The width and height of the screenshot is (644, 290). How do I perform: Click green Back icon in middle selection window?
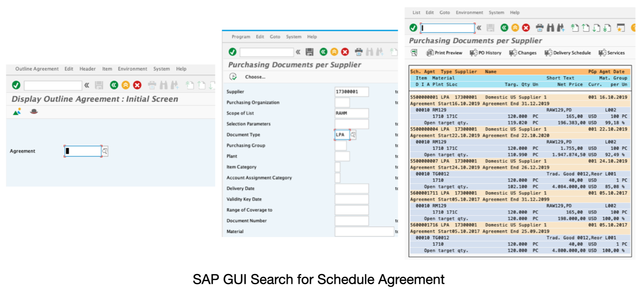[323, 52]
